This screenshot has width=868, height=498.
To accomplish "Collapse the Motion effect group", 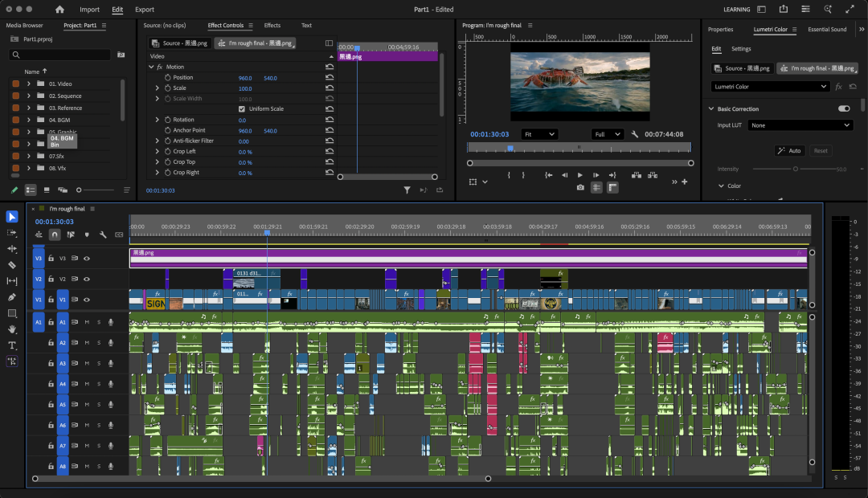I will [151, 67].
